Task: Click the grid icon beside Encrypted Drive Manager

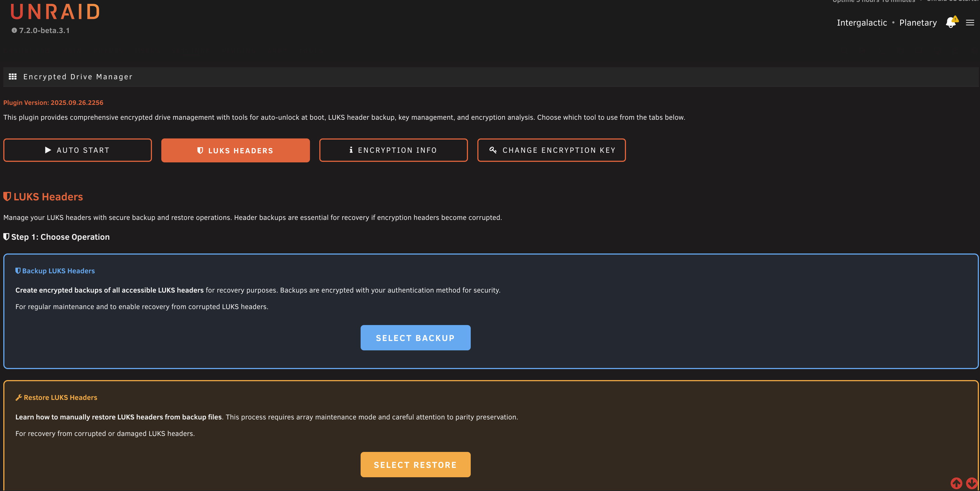Action: coord(13,77)
